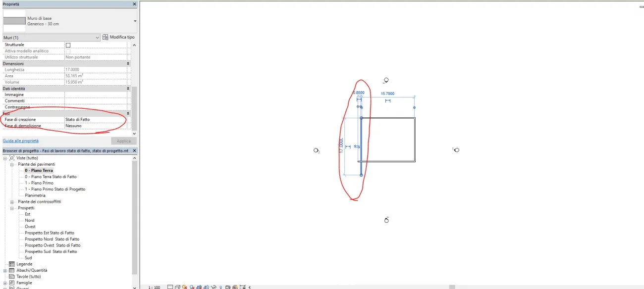Image resolution: width=644 pixels, height=289 pixels.
Task: Open the Guida alle proprietà link
Action: pos(20,141)
